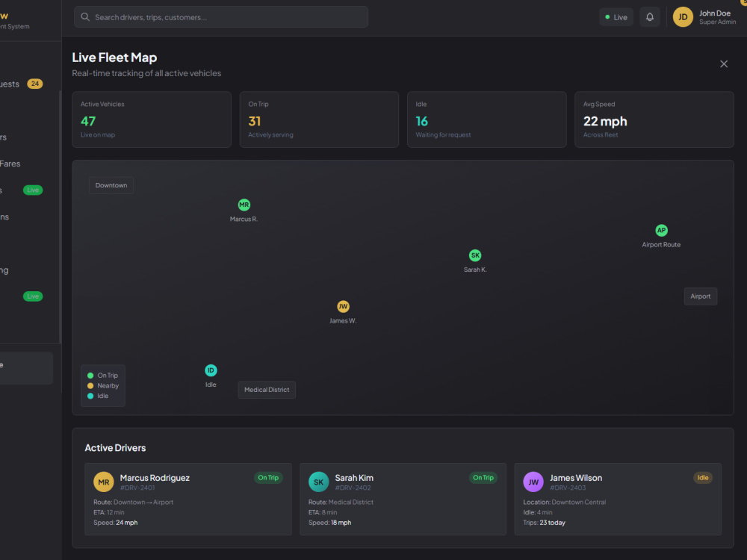Close the Live Fleet Map panel
Screen dimensions: 747x560
(724, 63)
